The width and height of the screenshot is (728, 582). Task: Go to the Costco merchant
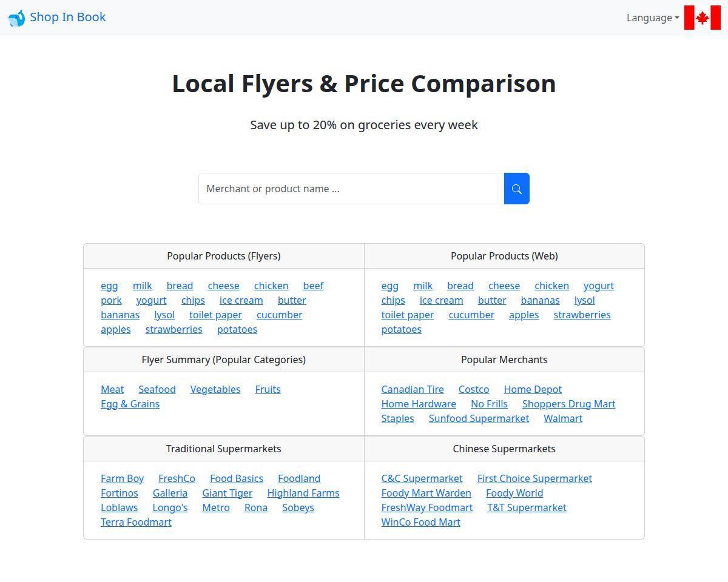point(474,389)
